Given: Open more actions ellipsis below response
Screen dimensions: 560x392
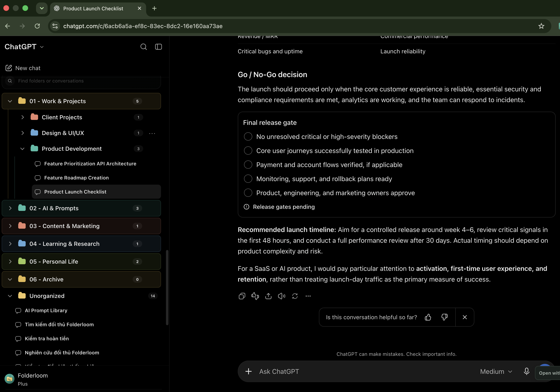Looking at the screenshot, I should pos(308,296).
